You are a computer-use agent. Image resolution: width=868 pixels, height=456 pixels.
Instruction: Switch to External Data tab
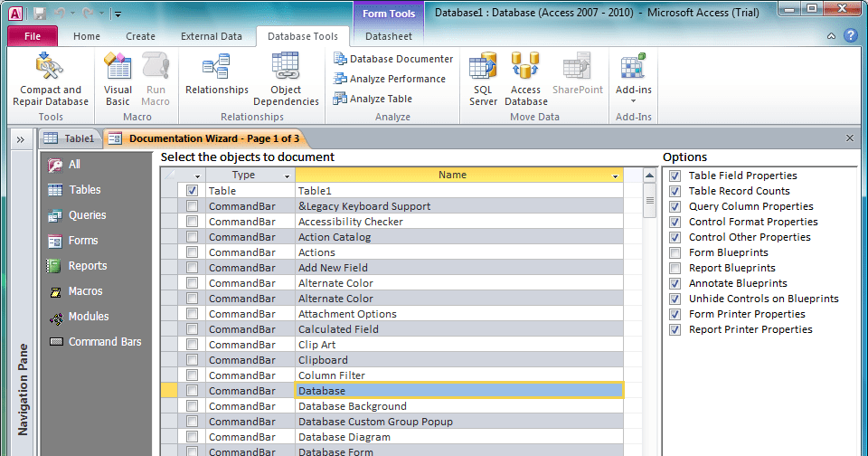pos(212,36)
